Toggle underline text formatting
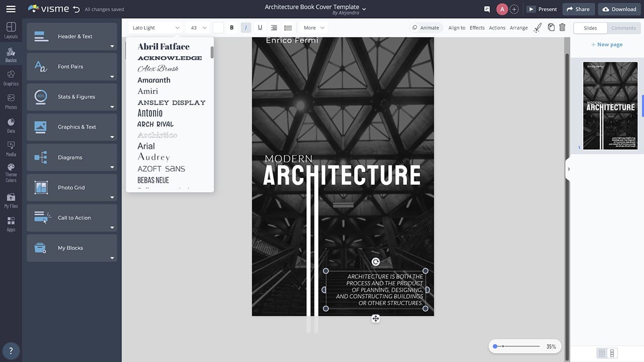Viewport: 644px width, 362px height. click(x=260, y=28)
